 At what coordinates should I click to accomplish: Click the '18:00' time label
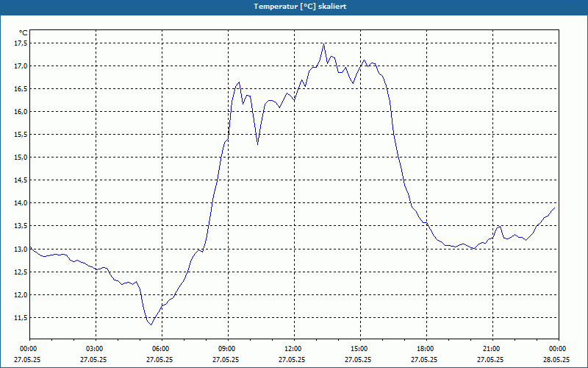(427, 349)
